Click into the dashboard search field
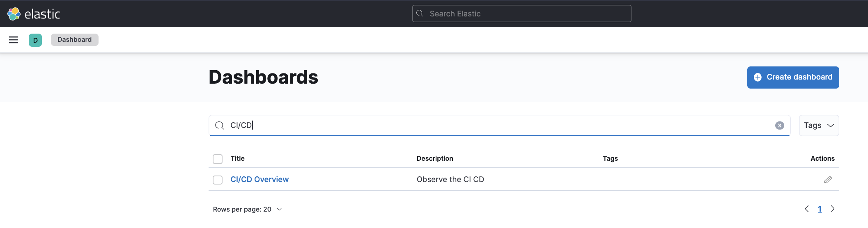The image size is (868, 228). coord(493,125)
